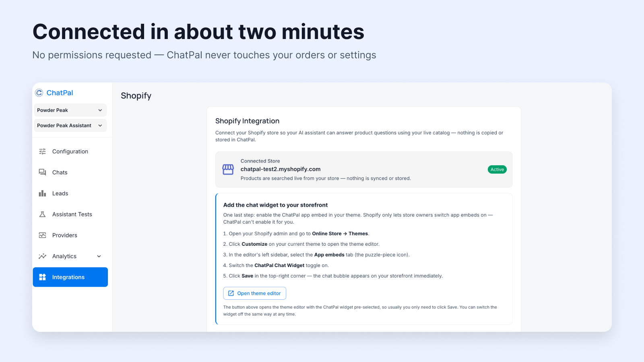
Task: Click the ChatPal logo icon
Action: click(x=39, y=93)
